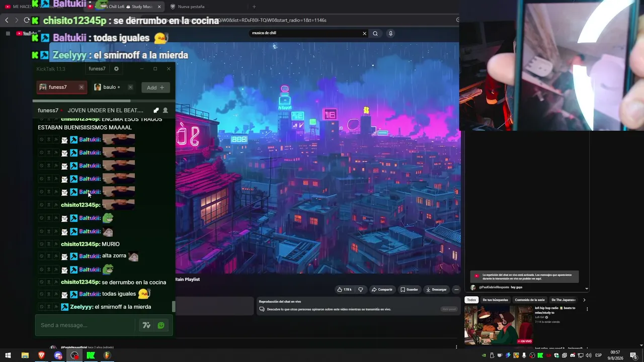The height and width of the screenshot is (362, 644).
Task: Close the baulo chat tab
Action: click(x=130, y=87)
